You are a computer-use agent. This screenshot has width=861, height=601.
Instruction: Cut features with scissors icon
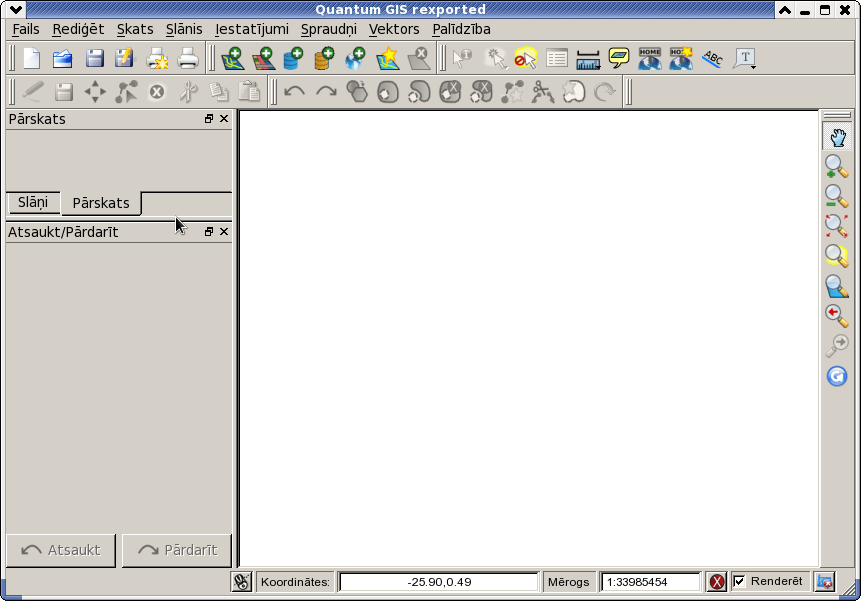[188, 92]
